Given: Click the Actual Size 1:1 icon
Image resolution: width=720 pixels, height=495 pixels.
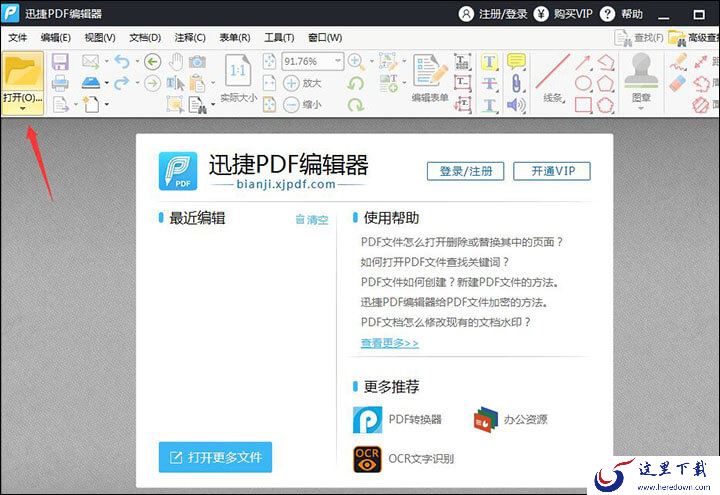Looking at the screenshot, I should point(238,70).
